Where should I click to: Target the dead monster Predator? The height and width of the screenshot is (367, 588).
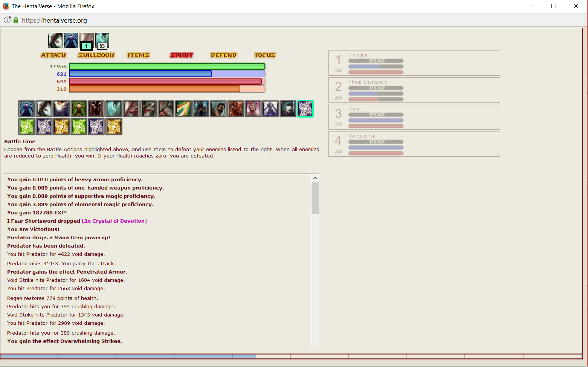pos(414,63)
